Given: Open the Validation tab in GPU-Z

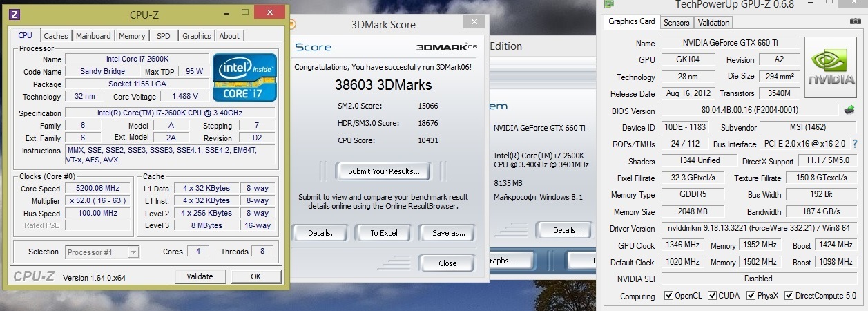Looking at the screenshot, I should 713,23.
